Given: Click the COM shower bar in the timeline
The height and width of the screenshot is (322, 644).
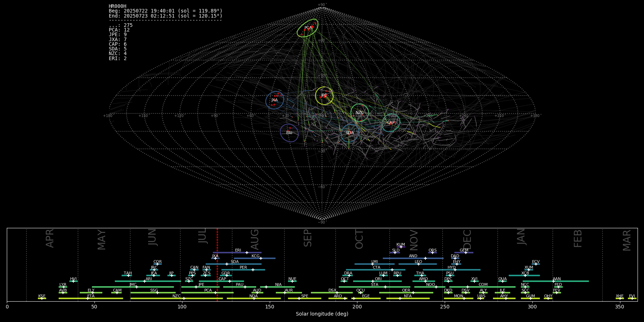Looking at the screenshot, I should (482, 287).
